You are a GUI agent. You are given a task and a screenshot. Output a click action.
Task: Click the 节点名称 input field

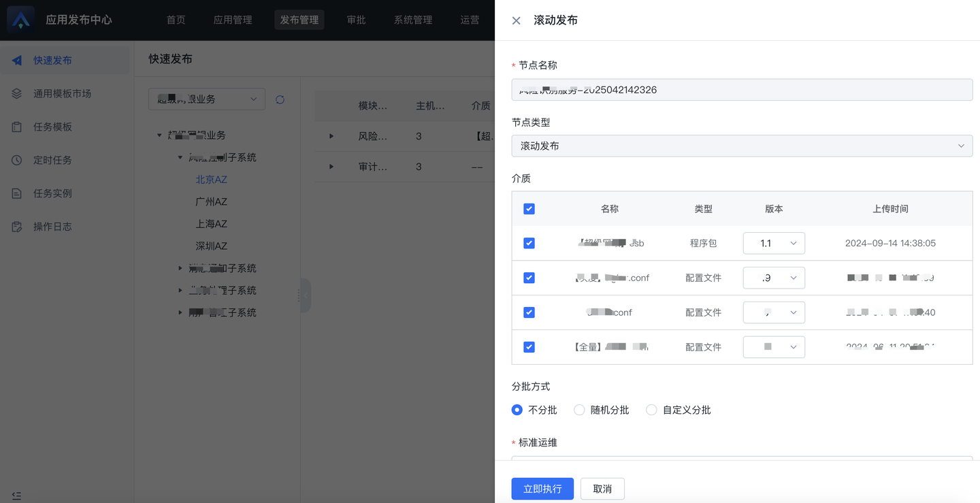click(742, 90)
